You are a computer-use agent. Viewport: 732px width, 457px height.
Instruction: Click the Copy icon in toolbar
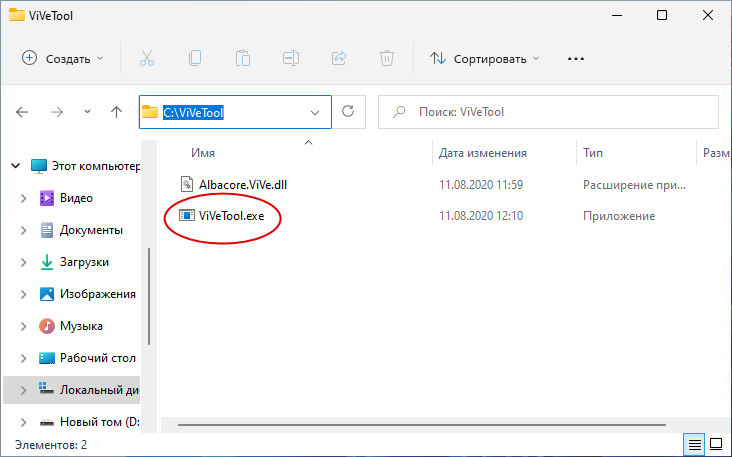click(195, 58)
